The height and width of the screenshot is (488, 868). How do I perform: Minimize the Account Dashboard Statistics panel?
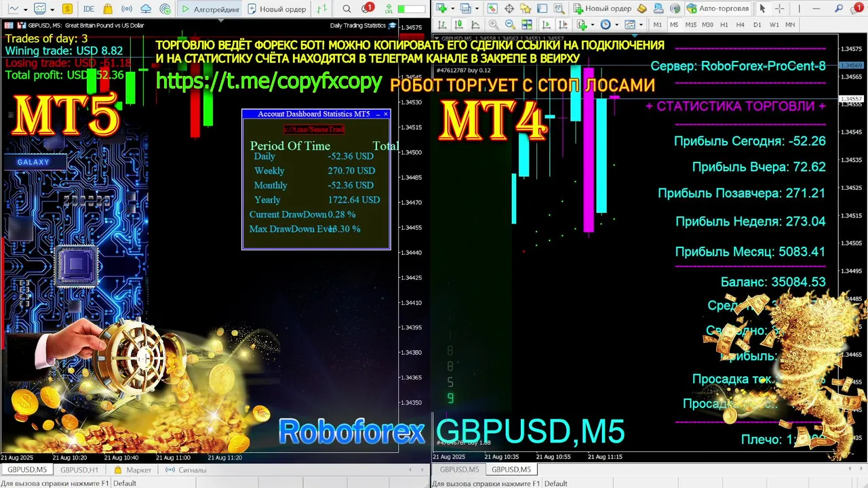pyautogui.click(x=376, y=114)
